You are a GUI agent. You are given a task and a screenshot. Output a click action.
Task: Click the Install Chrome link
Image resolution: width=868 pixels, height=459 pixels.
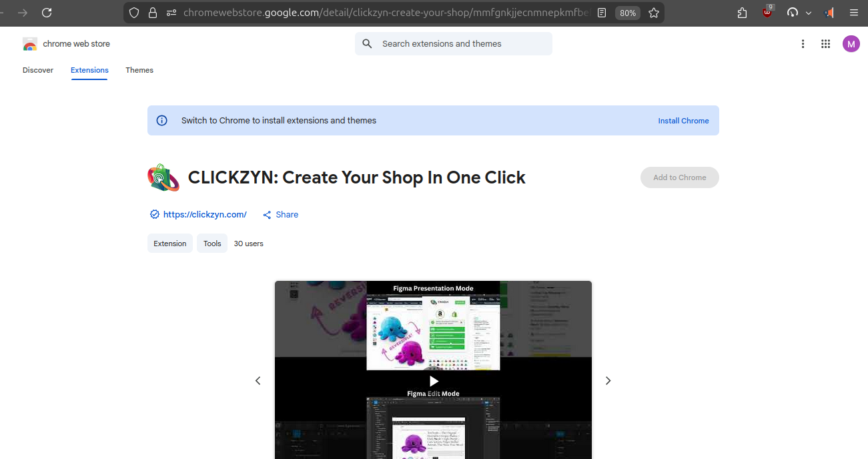[683, 121]
